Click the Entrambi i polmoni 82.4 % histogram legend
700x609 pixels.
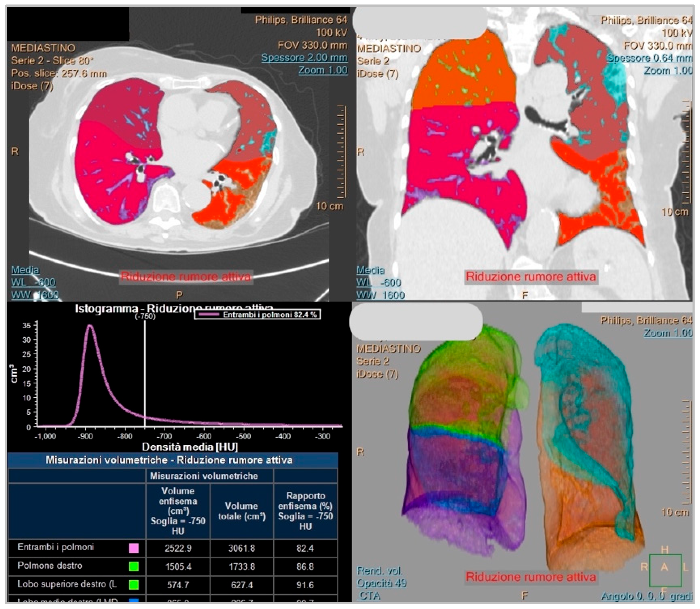pos(257,314)
